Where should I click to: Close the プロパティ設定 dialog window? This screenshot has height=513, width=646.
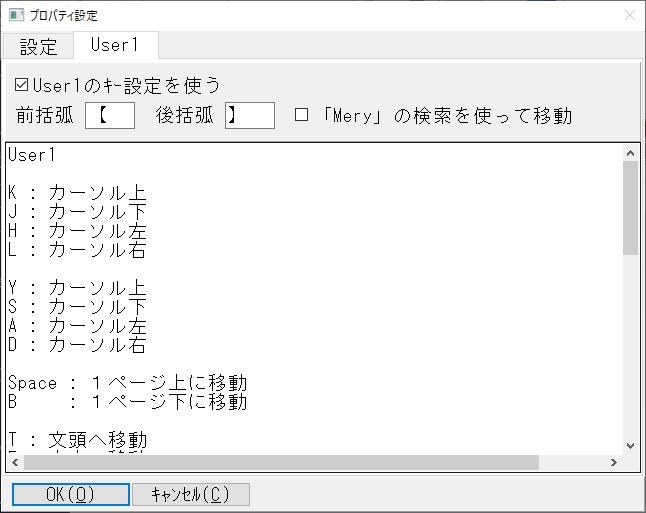pyautogui.click(x=629, y=15)
